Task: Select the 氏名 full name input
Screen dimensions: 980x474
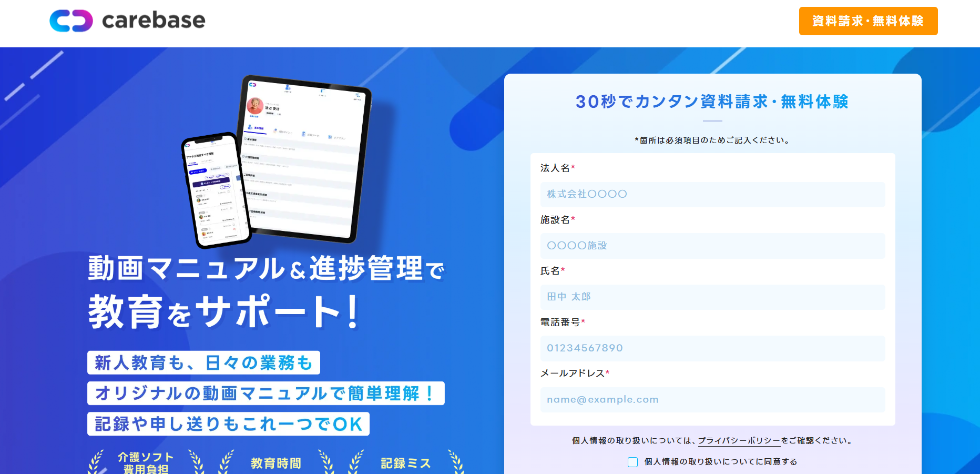Action: click(x=712, y=297)
